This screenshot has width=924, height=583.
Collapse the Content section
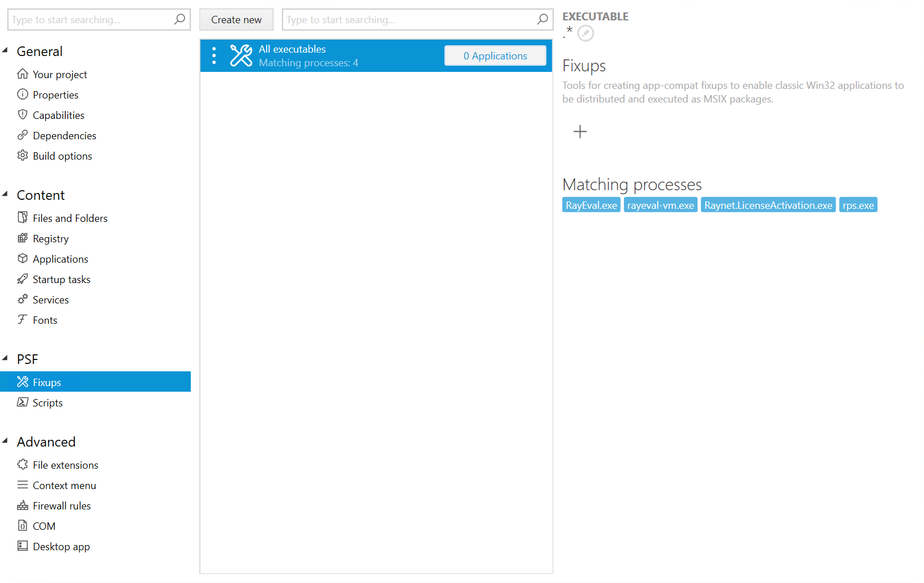click(x=6, y=194)
